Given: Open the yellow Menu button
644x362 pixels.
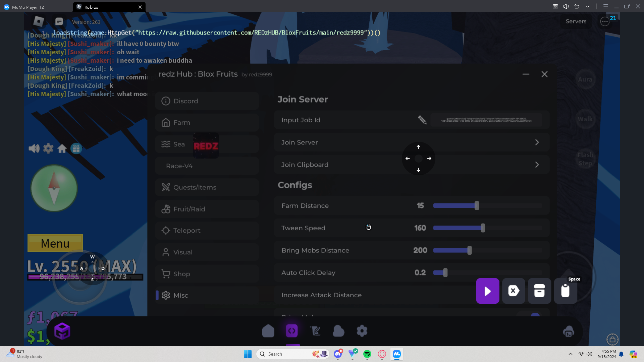Looking at the screenshot, I should click(55, 243).
